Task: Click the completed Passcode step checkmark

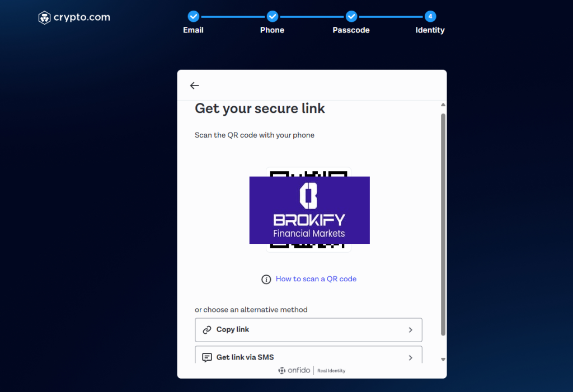Action: (351, 17)
